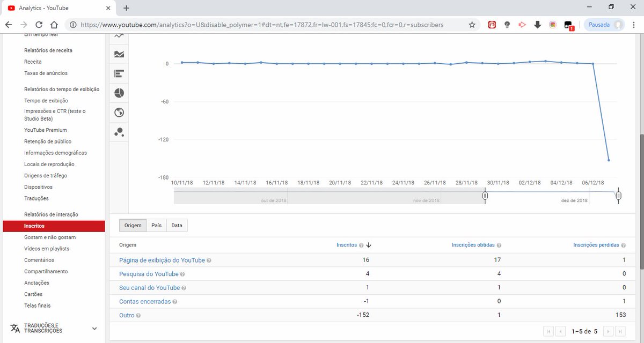
Task: Open Inscritos report in sidebar
Action: pyautogui.click(x=54, y=226)
